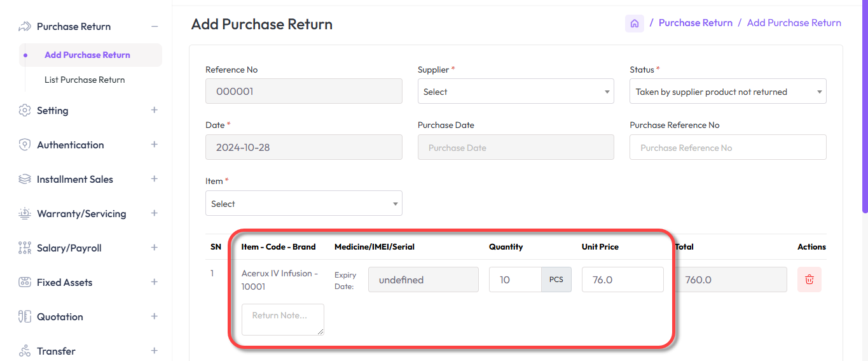
Task: Open List Purchase Return page
Action: tap(85, 80)
